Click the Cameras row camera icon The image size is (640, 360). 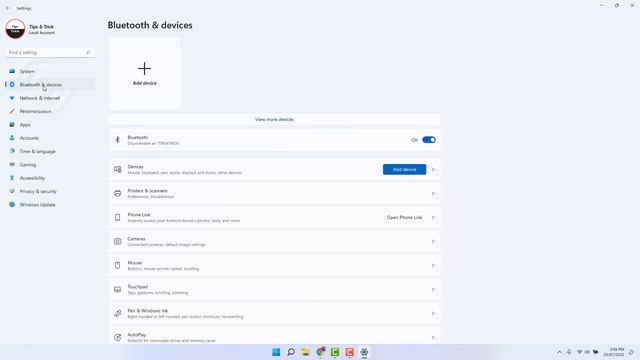[x=118, y=241]
